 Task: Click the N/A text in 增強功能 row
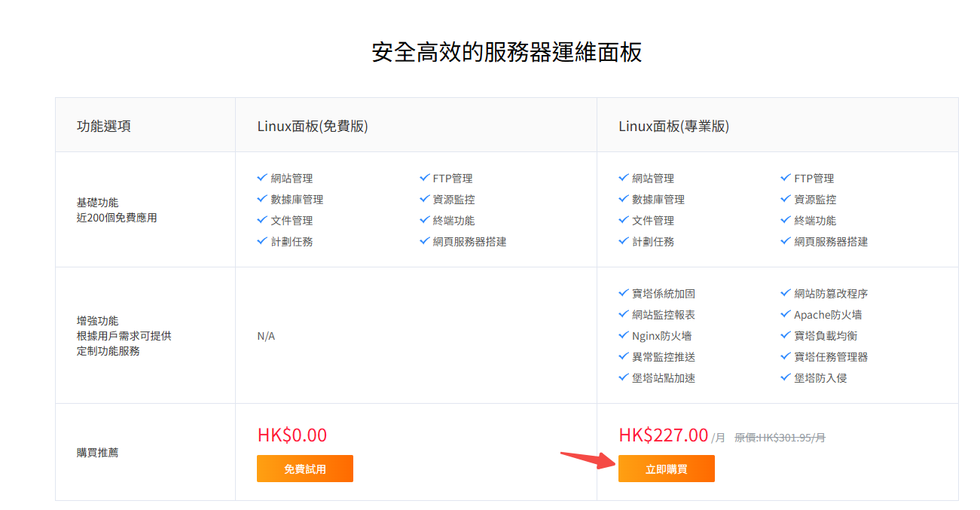pos(266,336)
